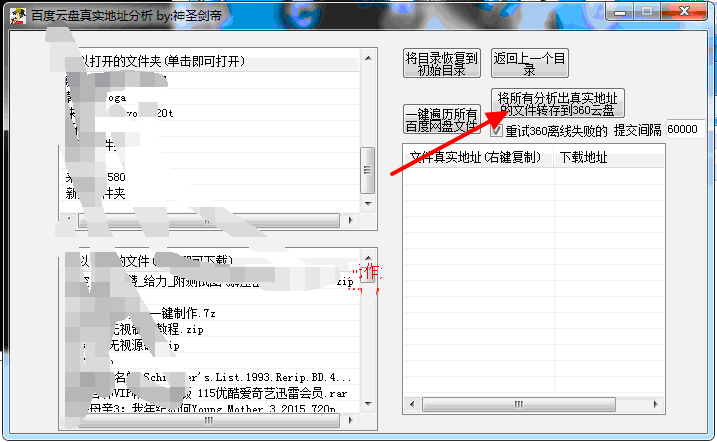
Task: Click the app icon in the title bar
Action: pos(18,16)
